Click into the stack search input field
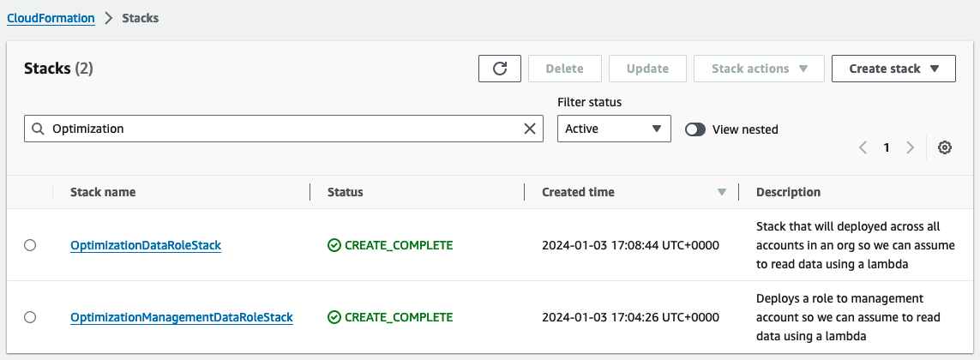Screen dimensions: 980x360 pos(283,129)
